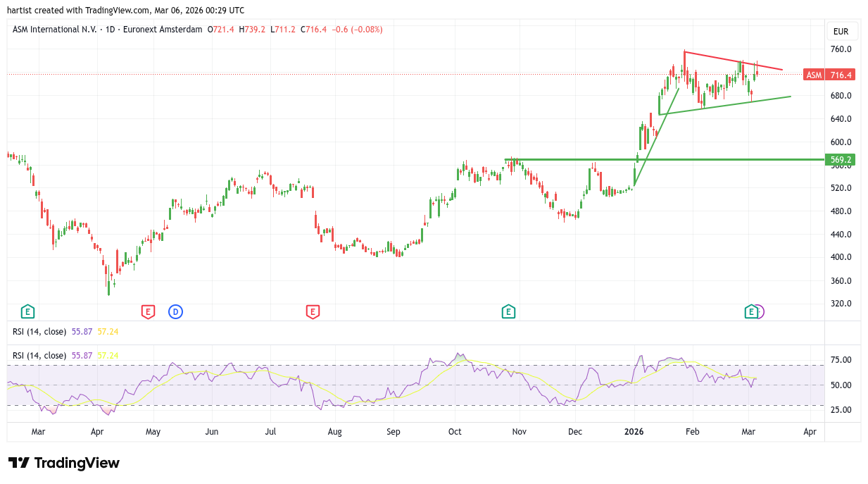Click the red 716.4 current price label

(x=841, y=75)
